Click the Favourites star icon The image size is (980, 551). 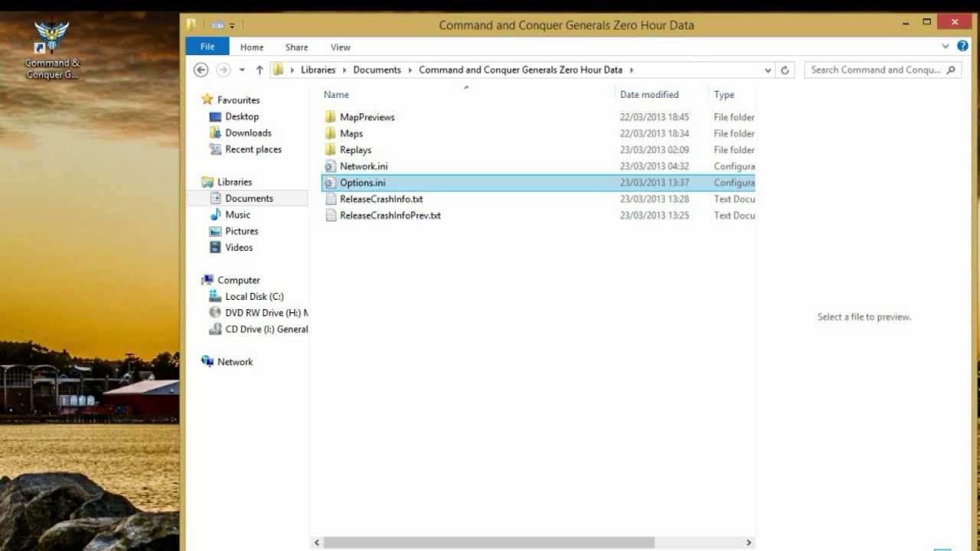pos(207,99)
